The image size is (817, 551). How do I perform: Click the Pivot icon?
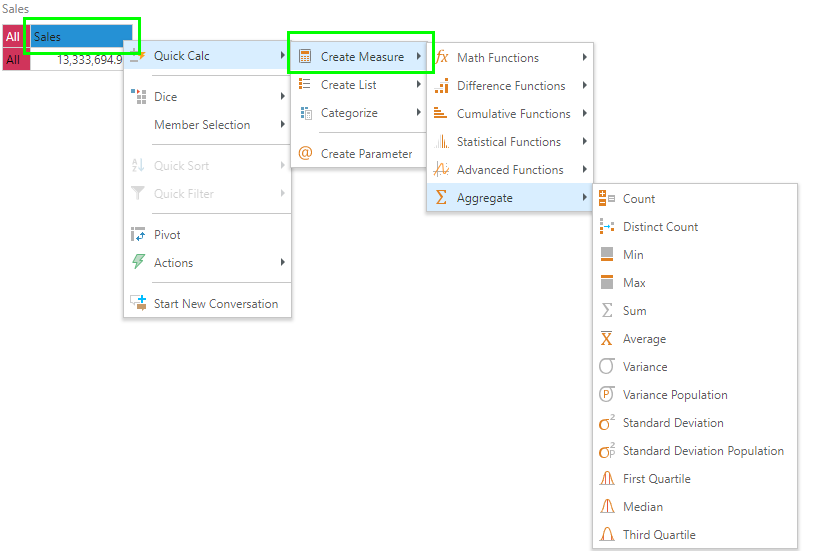point(138,235)
